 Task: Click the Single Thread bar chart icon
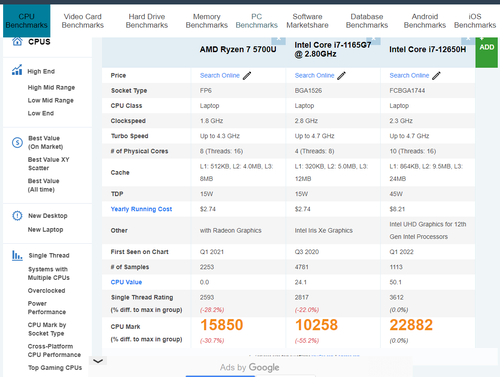(17, 255)
